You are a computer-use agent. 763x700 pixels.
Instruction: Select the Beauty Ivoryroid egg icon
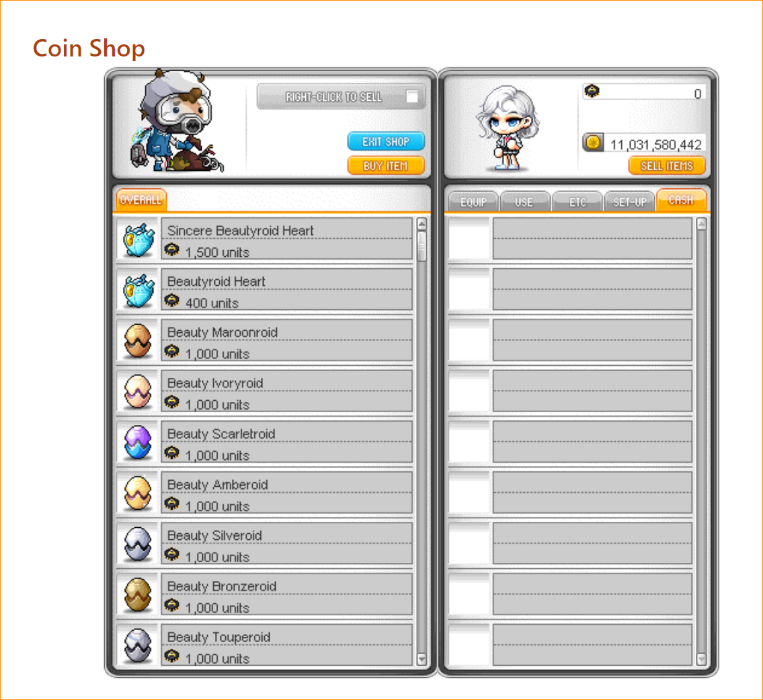click(x=138, y=391)
